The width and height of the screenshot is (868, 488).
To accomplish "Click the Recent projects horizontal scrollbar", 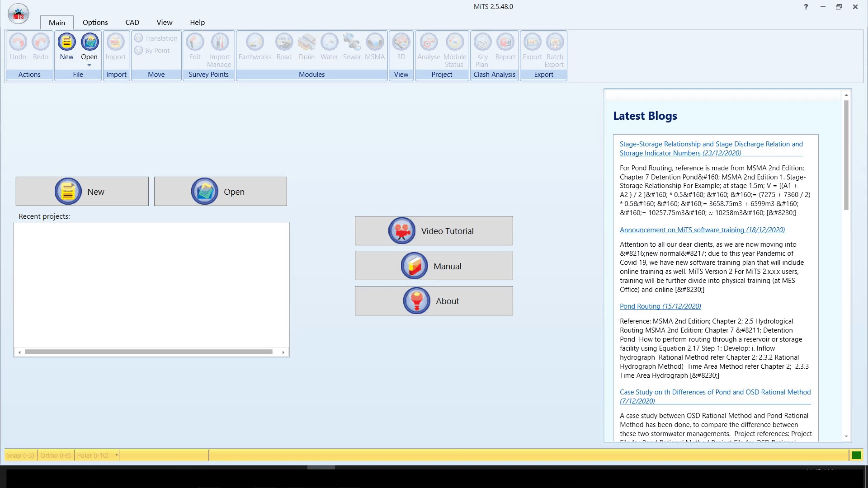I will (149, 352).
